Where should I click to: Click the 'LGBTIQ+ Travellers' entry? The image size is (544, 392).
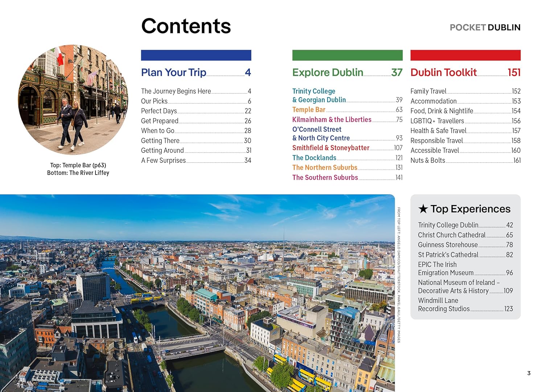click(465, 121)
